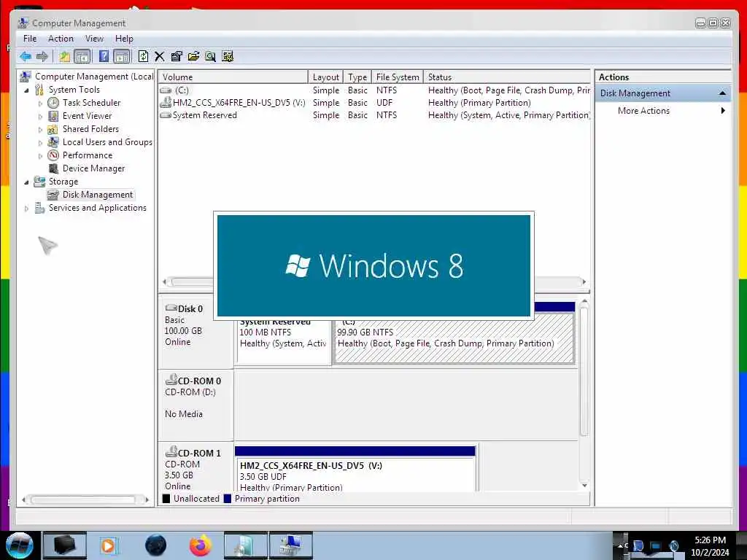747x560 pixels.
Task: Sort by the Layout column header
Action: (x=326, y=77)
